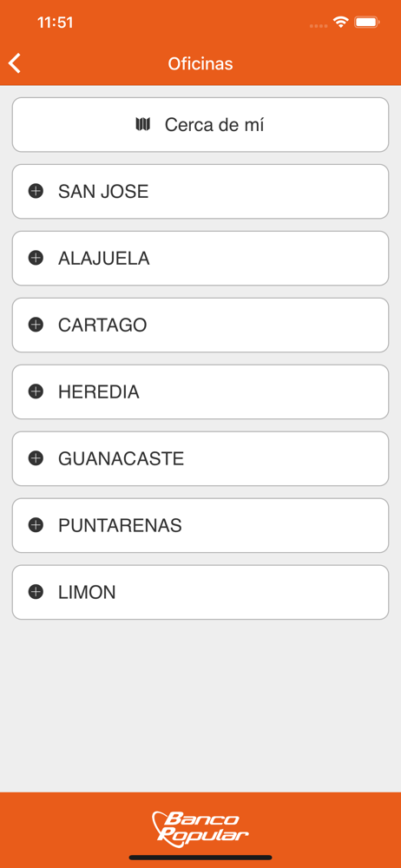Tap the back arrow in the header
The image size is (401, 868).
15,63
